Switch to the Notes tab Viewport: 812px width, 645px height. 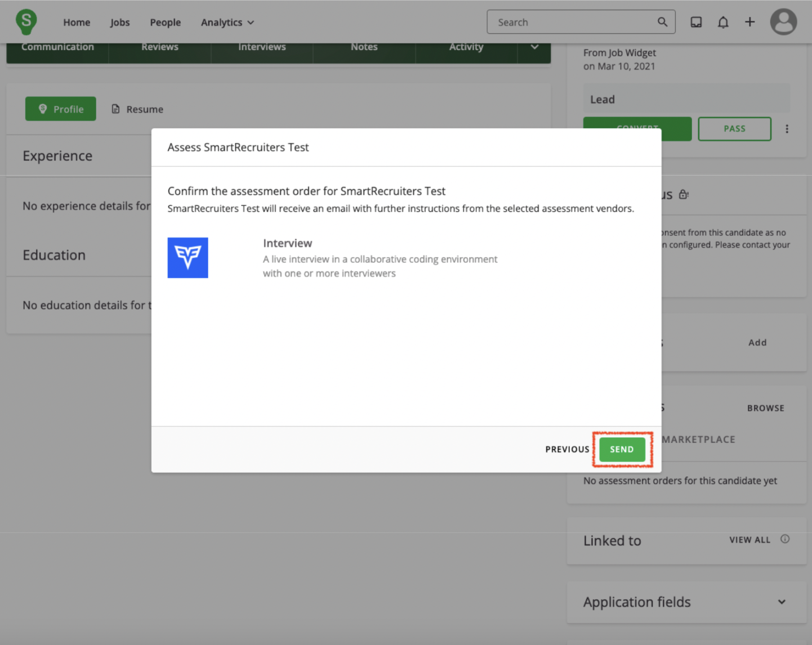364,47
